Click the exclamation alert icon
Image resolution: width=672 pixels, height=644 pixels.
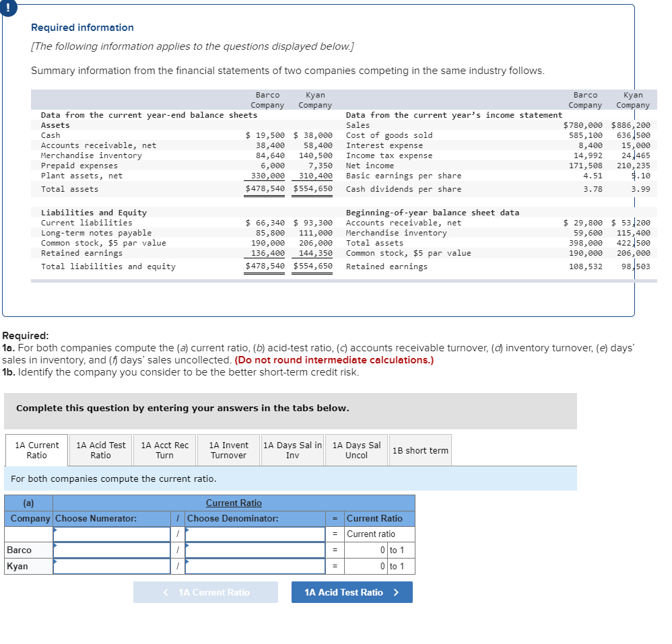[x=7, y=7]
